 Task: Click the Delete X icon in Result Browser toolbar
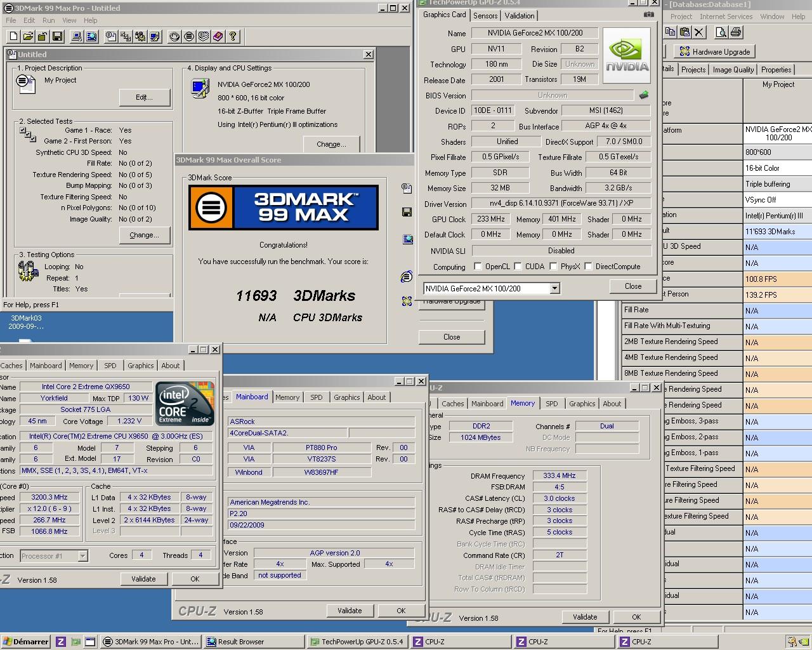pos(699,32)
